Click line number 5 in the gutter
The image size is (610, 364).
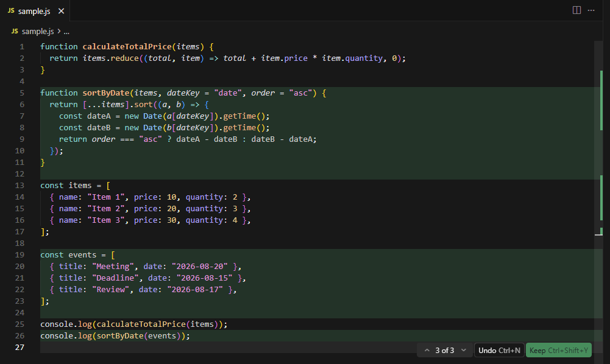[22, 93]
